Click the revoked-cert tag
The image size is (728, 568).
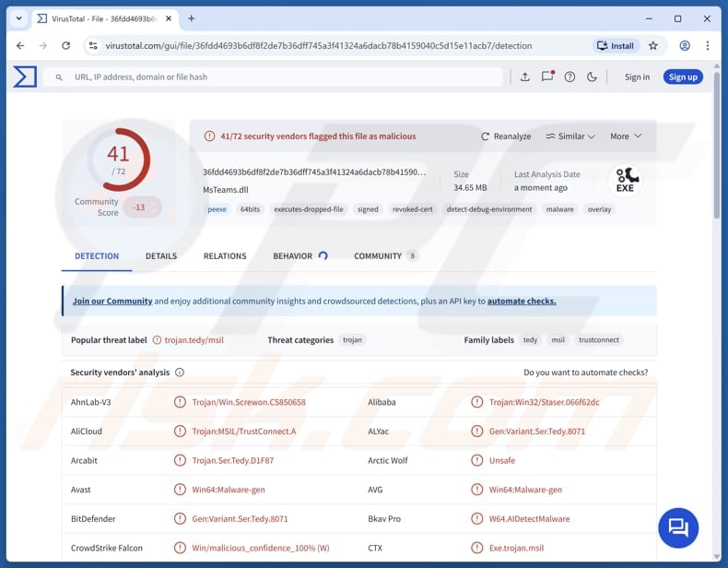click(412, 209)
